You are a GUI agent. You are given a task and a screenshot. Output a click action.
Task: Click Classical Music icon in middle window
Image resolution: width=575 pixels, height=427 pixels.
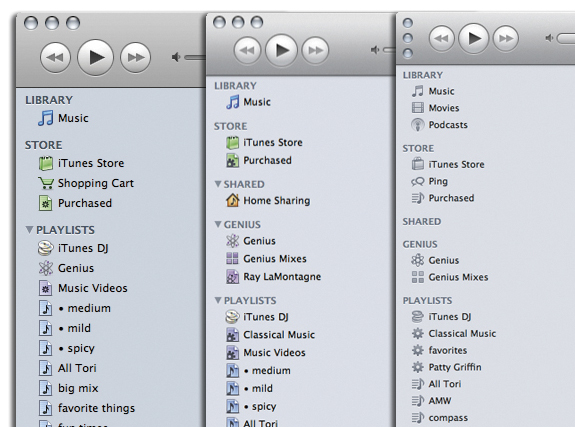pyautogui.click(x=232, y=335)
